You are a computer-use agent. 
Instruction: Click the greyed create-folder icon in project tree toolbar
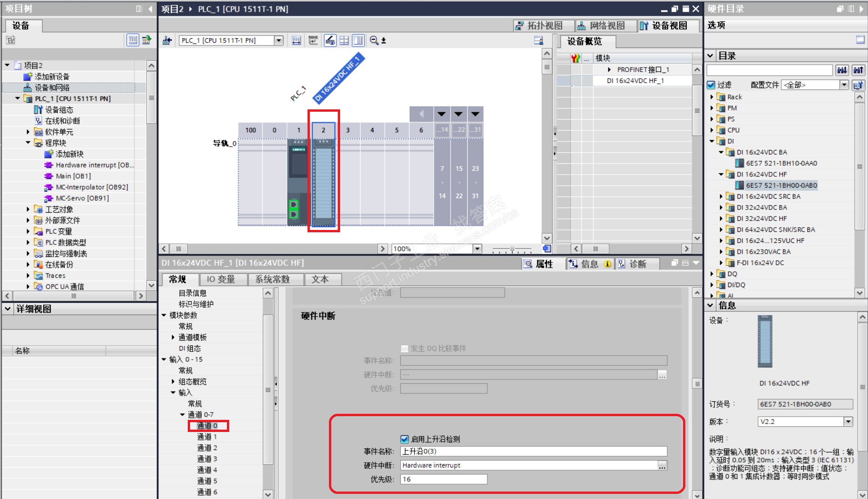coord(10,40)
